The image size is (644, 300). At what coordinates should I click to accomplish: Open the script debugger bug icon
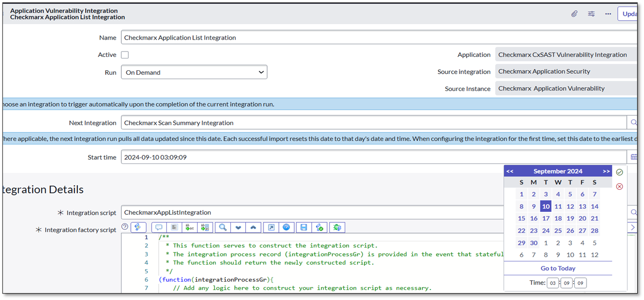pos(337,227)
